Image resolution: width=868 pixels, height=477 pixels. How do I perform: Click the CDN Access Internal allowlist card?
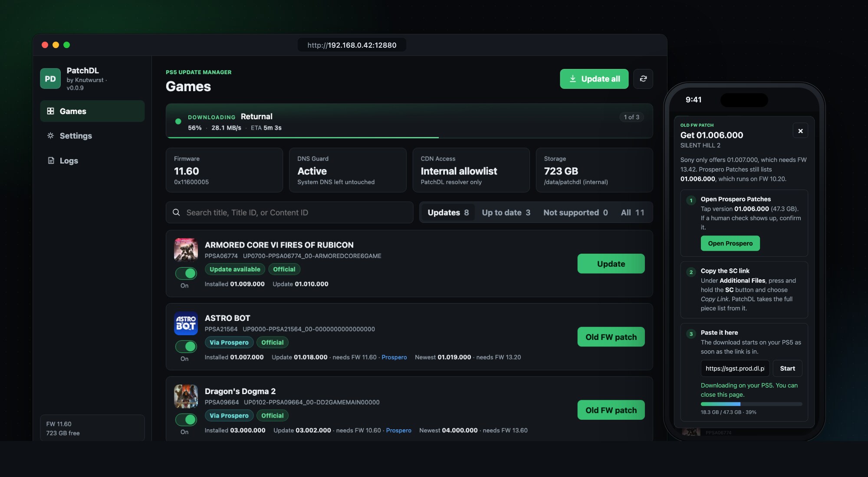point(471,170)
